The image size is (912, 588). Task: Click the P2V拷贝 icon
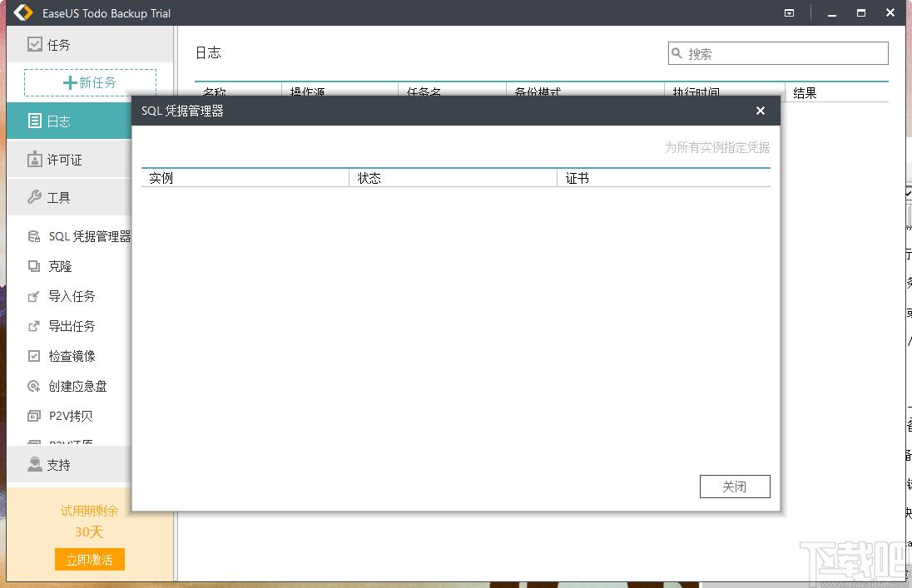point(34,416)
